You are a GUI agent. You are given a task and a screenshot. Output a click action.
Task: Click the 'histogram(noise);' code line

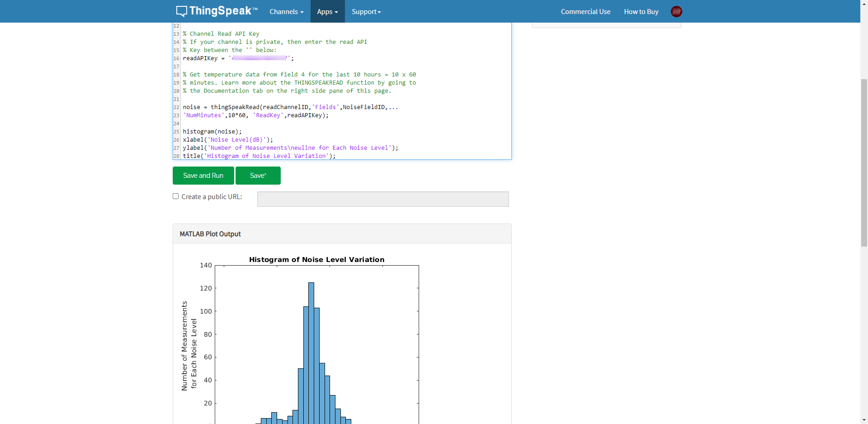pos(212,132)
